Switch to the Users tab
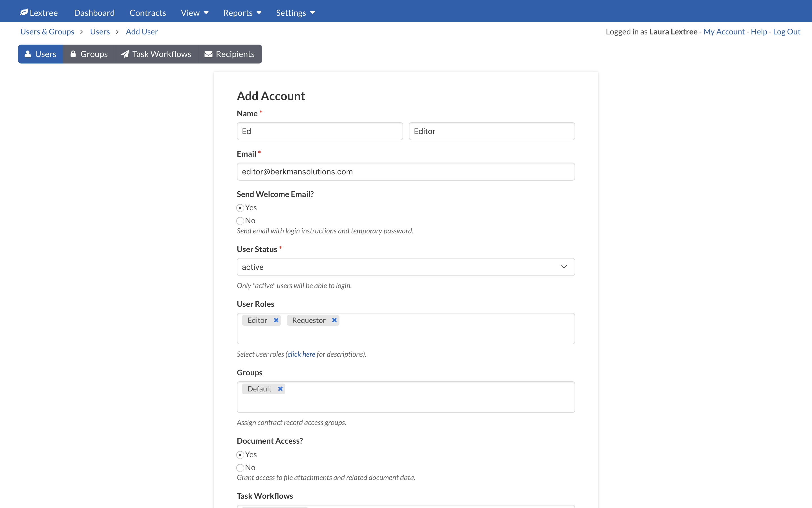Image resolution: width=812 pixels, height=508 pixels. [41, 54]
